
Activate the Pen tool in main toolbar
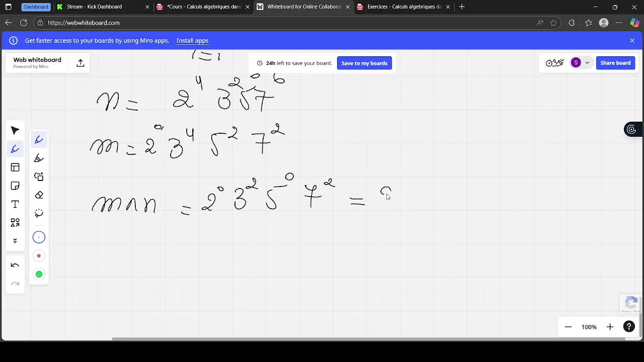[x=15, y=149]
